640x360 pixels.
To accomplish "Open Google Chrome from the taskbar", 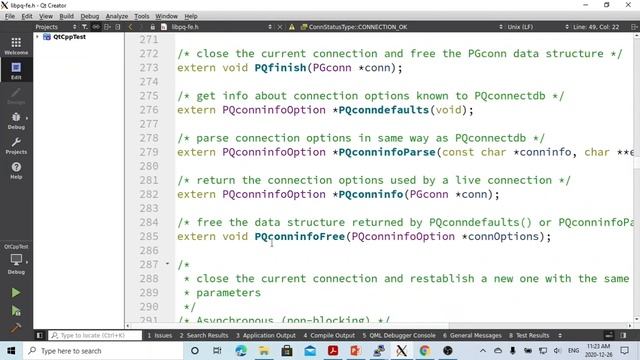I will (x=424, y=351).
